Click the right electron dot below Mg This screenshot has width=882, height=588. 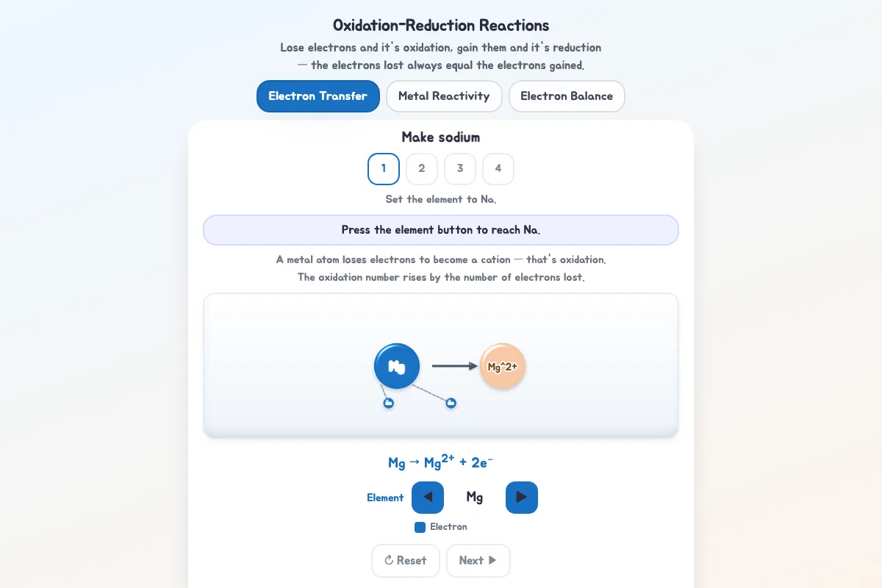click(451, 403)
